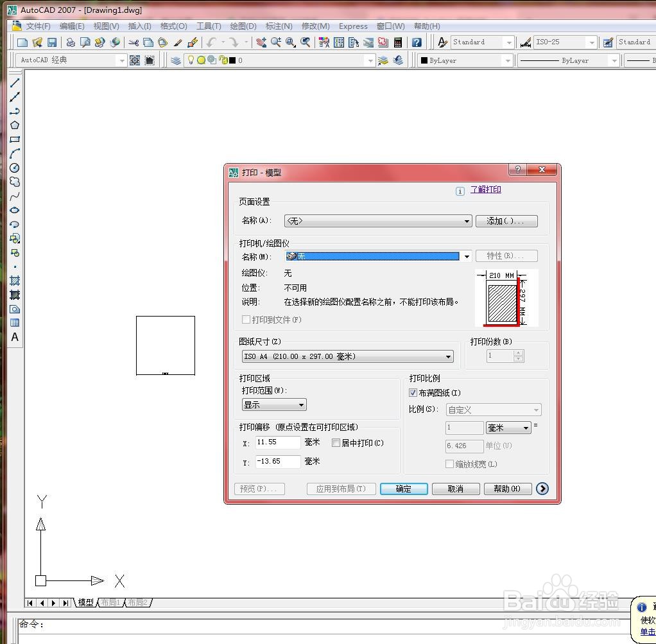Click the Y offset input field

(x=278, y=462)
